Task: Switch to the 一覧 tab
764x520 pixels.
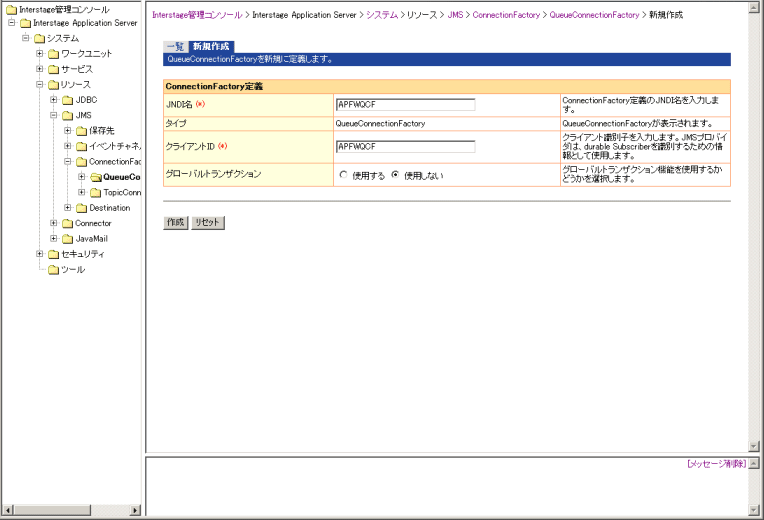Action: pos(175,46)
